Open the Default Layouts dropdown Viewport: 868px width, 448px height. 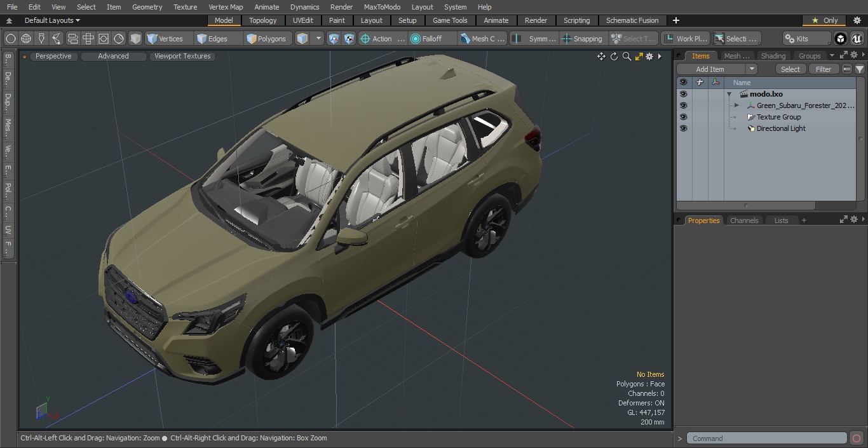click(x=52, y=20)
